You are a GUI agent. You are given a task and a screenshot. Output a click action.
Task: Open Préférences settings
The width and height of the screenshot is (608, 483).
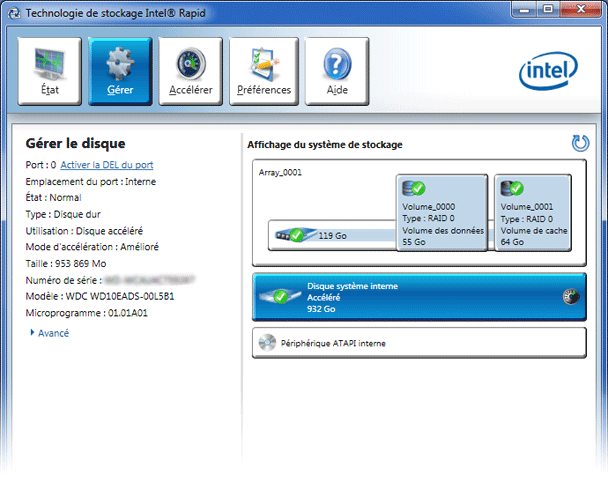pyautogui.click(x=263, y=72)
